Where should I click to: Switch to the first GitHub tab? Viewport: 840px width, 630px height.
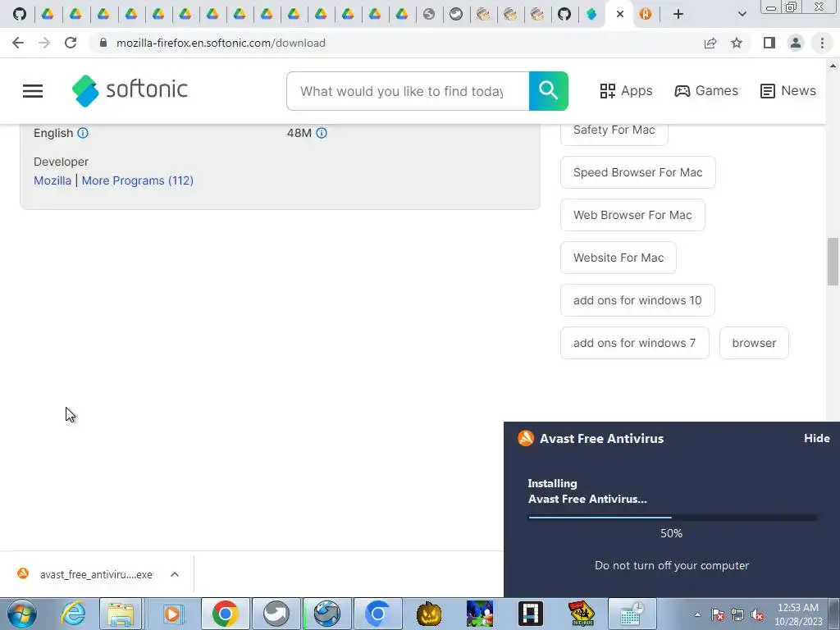[20, 14]
